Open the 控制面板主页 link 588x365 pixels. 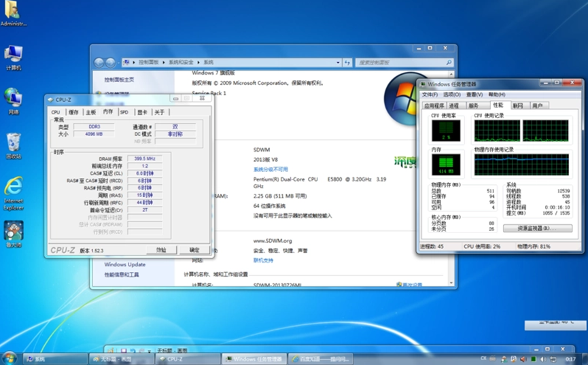coord(119,80)
